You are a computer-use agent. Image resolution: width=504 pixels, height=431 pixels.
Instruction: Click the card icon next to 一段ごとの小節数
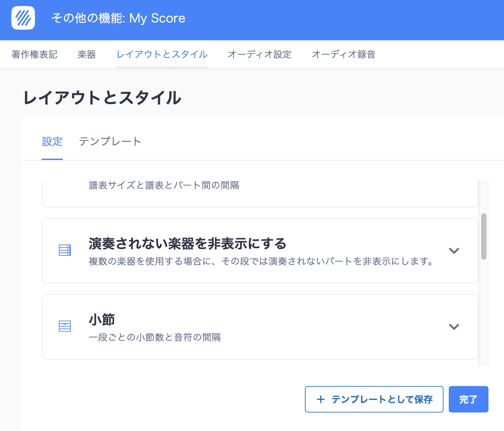tap(65, 327)
